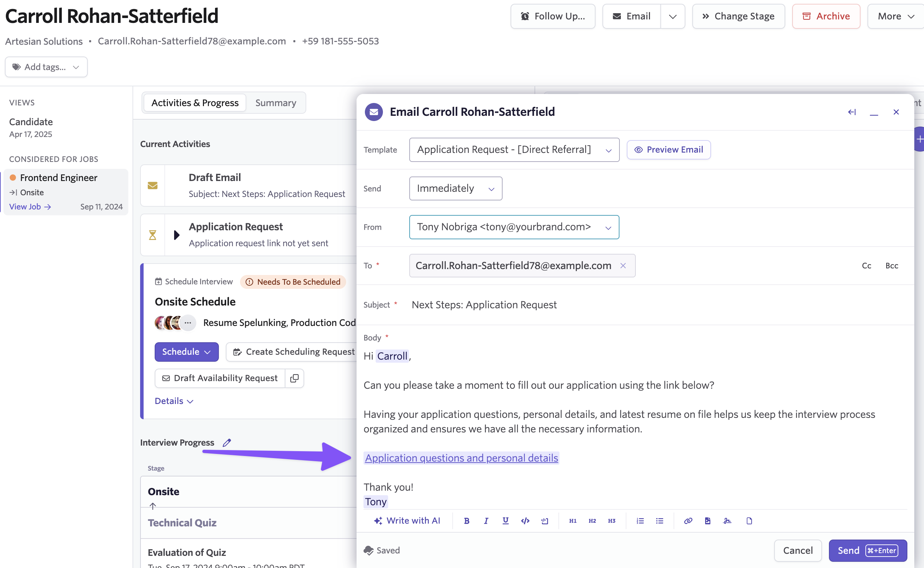Viewport: 924px width, 568px height.
Task: Toggle italic text formatting
Action: tap(486, 521)
